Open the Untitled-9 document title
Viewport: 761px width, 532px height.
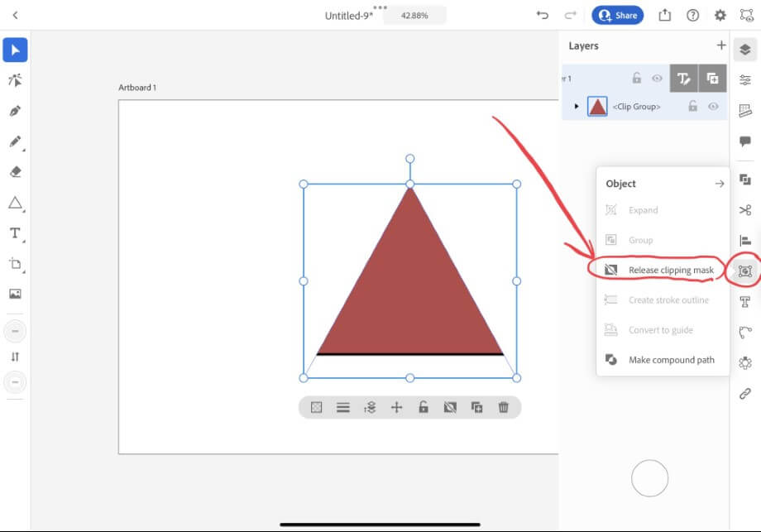(348, 16)
